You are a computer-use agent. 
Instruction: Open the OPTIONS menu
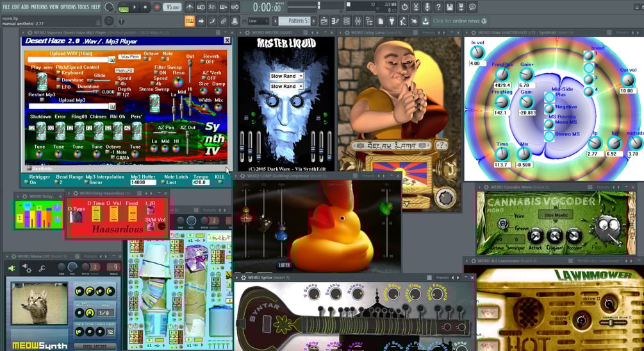pyautogui.click(x=68, y=7)
